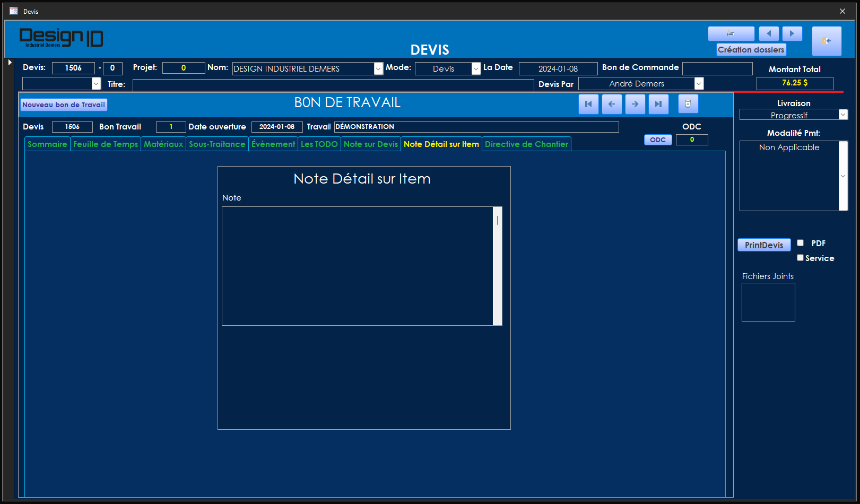The width and height of the screenshot is (860, 504).
Task: Delete work order with trash icon
Action: point(688,104)
